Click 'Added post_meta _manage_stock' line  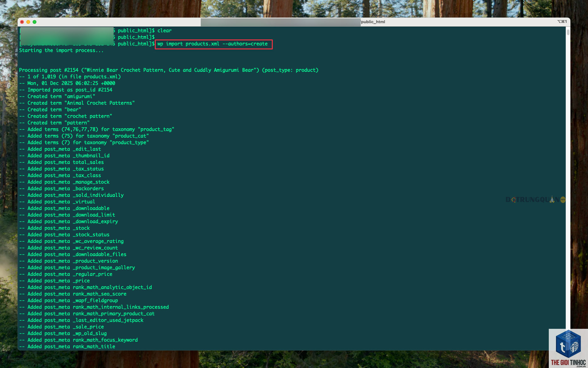click(x=64, y=182)
